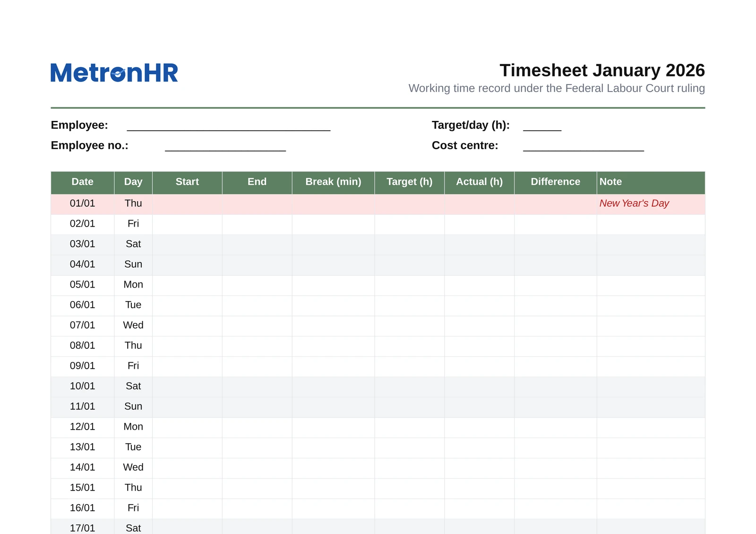Image resolution: width=756 pixels, height=534 pixels.
Task: Click the Day column header
Action: click(133, 182)
